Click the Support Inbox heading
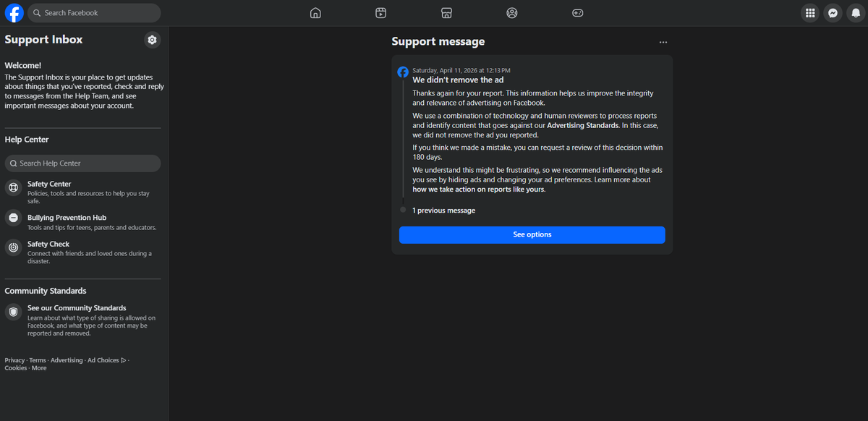 (44, 40)
